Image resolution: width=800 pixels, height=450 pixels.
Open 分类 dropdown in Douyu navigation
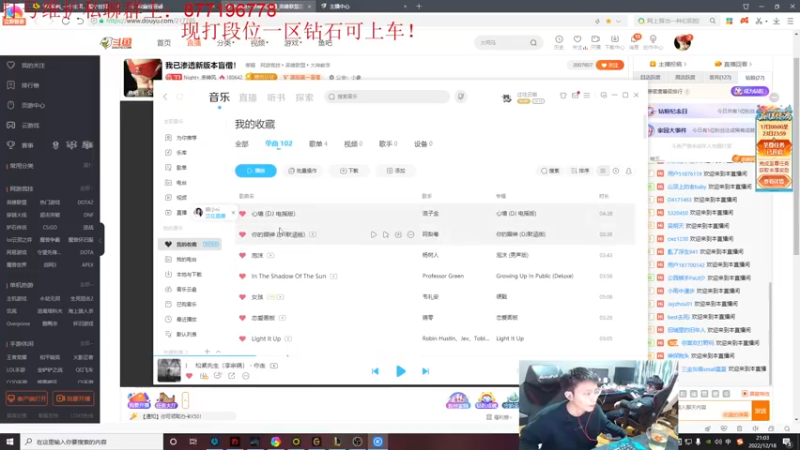[x=225, y=43]
